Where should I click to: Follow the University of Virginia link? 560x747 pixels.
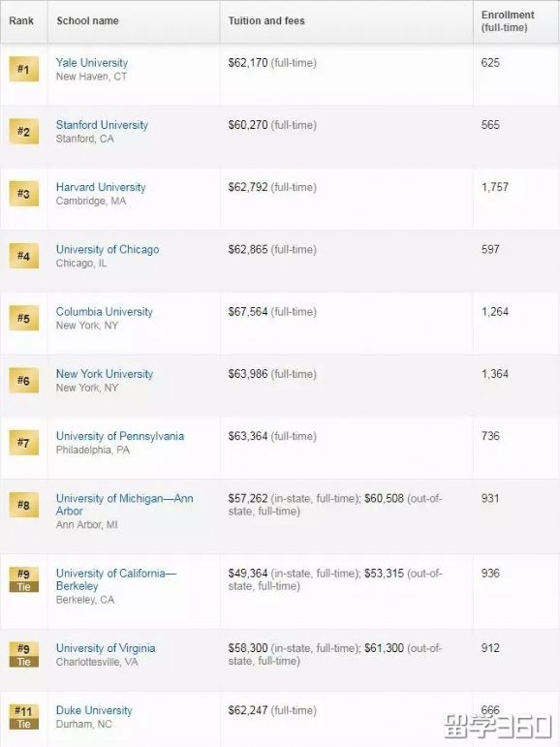tap(106, 648)
